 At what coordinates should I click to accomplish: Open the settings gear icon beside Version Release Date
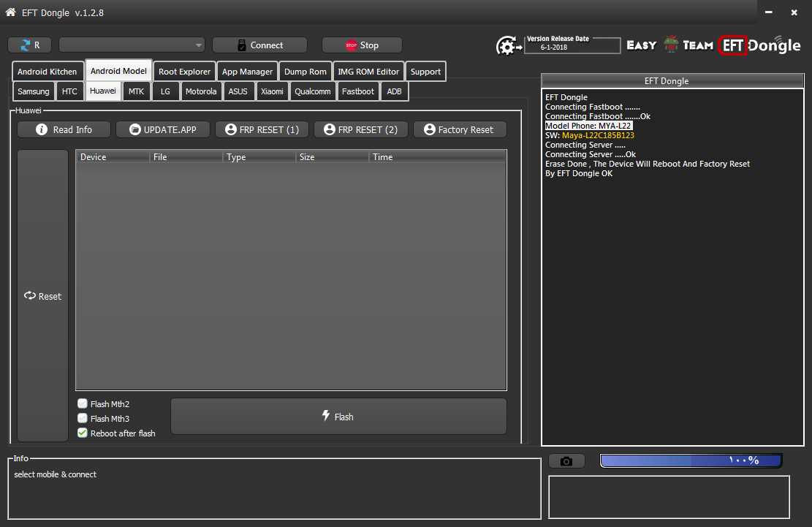click(508, 46)
